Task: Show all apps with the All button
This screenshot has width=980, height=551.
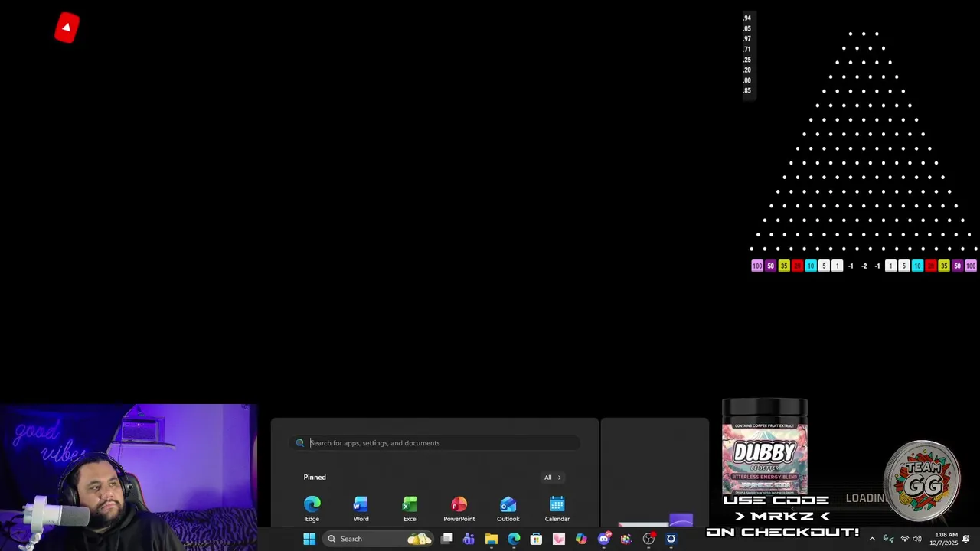Action: pyautogui.click(x=553, y=478)
